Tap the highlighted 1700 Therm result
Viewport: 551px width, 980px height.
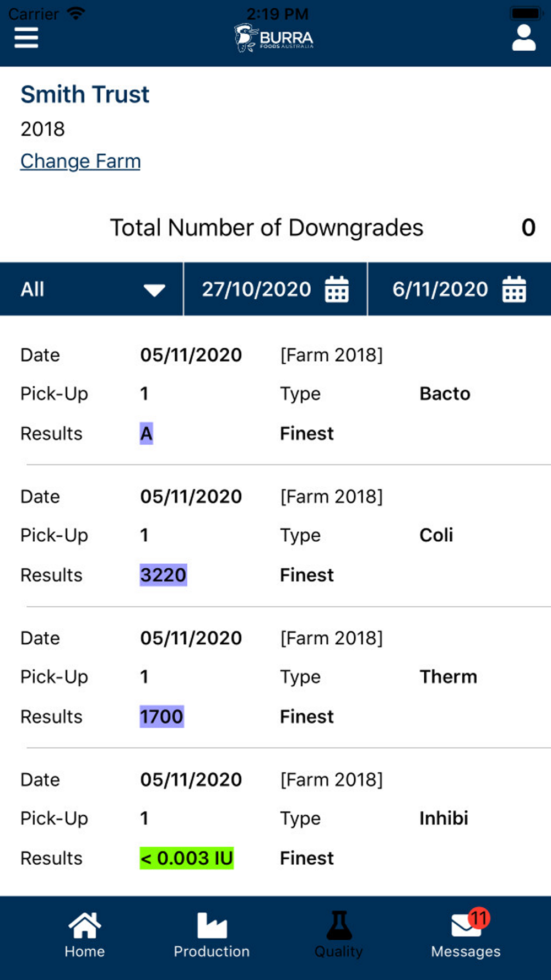point(161,717)
